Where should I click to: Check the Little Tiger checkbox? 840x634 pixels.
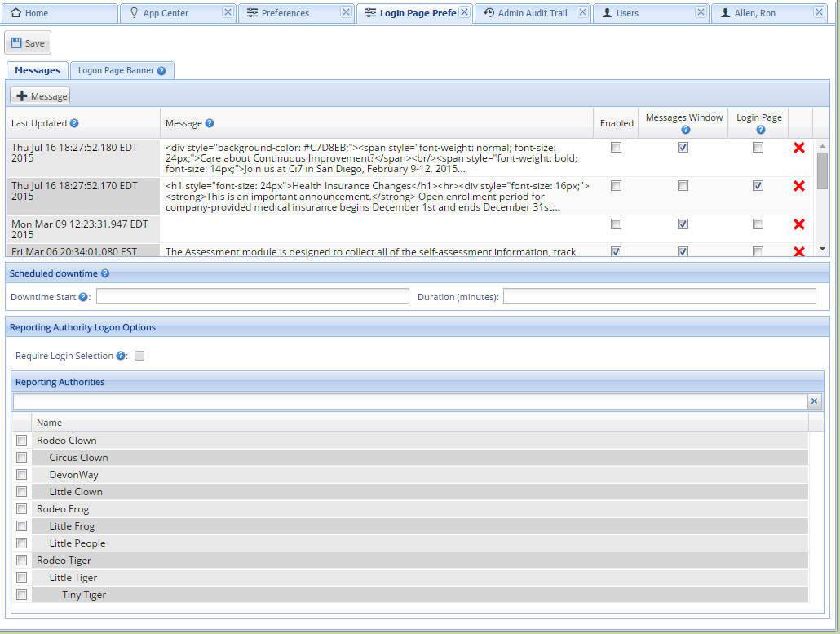[21, 578]
